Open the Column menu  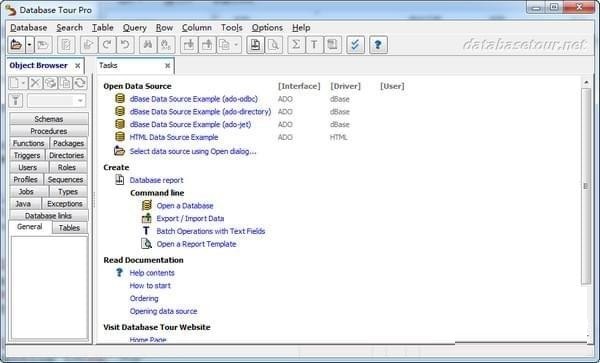pos(197,28)
